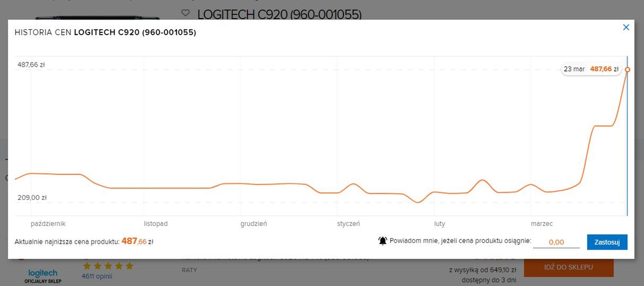Click the 209,00 zł axis label

[x=32, y=198]
